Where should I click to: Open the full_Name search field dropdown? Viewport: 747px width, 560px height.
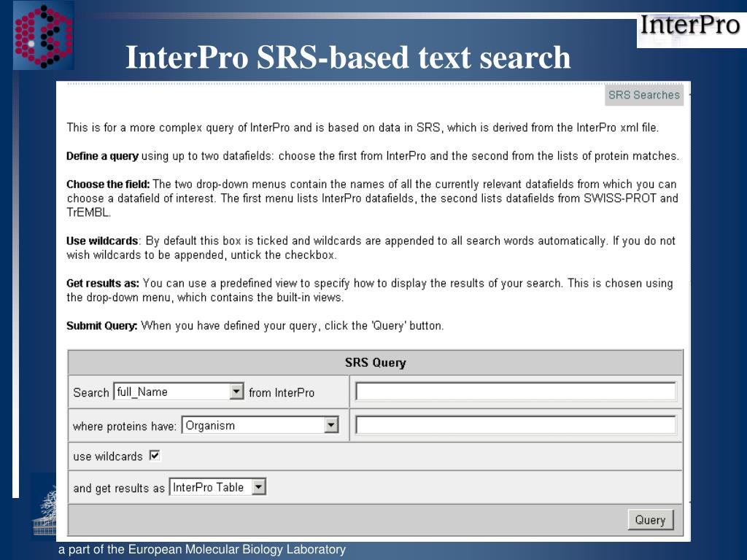click(179, 392)
